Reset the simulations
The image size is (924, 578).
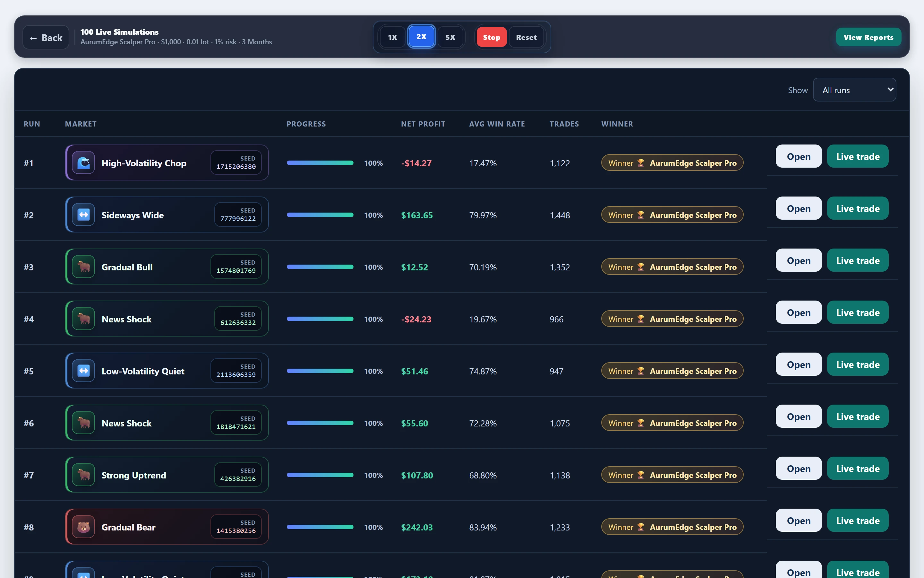click(x=526, y=37)
